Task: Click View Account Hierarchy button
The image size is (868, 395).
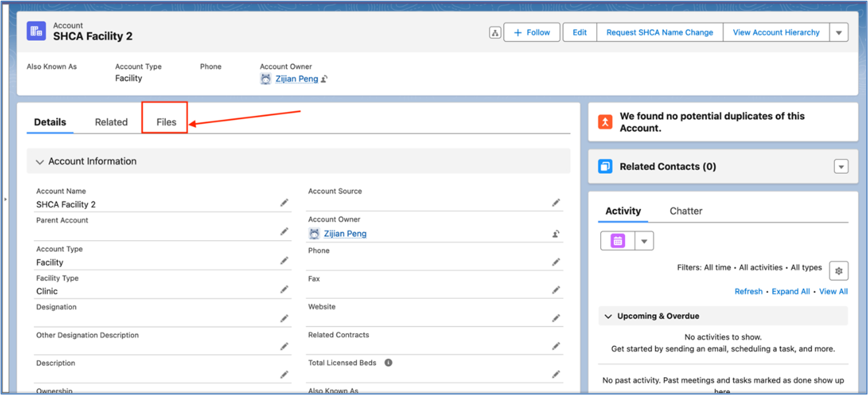Action: pyautogui.click(x=776, y=32)
